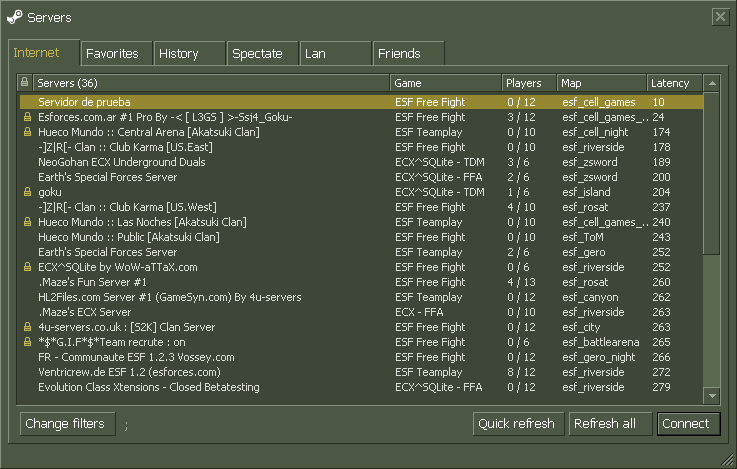Click lock icon on ECX^SQLite by WoW-aTTaX.com

click(28, 267)
